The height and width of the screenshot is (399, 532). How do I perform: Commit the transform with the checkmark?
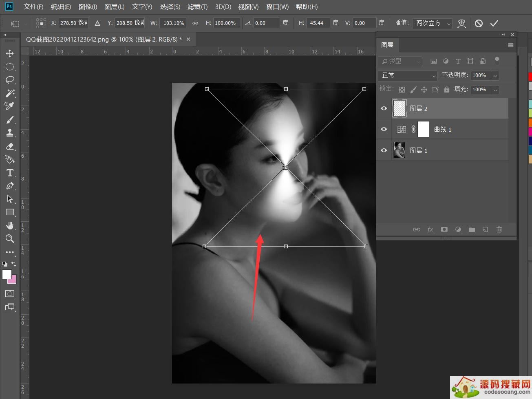click(x=494, y=23)
